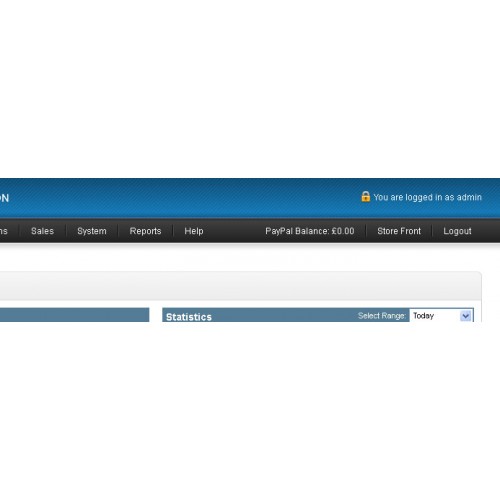Open the Reports menu
This screenshot has width=500, height=500.
[145, 231]
